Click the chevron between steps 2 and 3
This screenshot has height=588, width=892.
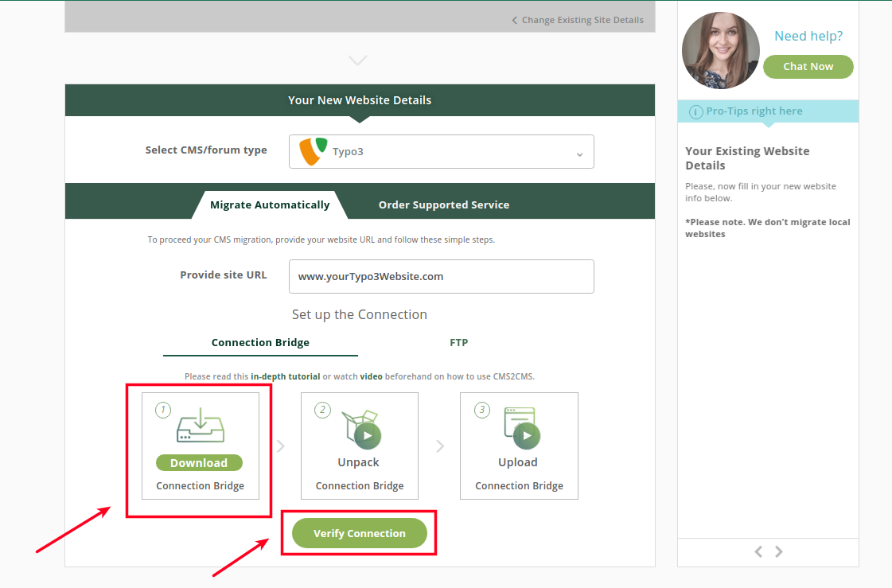pyautogui.click(x=440, y=446)
